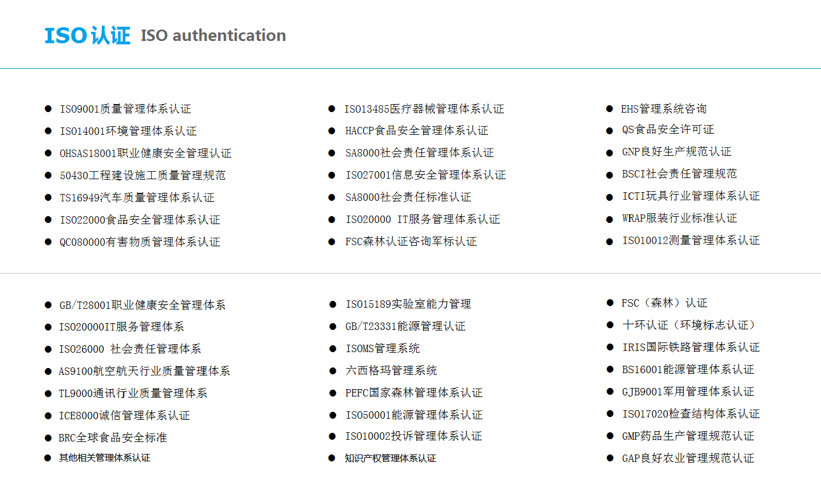Open FSC（森林）认证
Image resolution: width=821 pixels, height=504 pixels.
coord(664,303)
